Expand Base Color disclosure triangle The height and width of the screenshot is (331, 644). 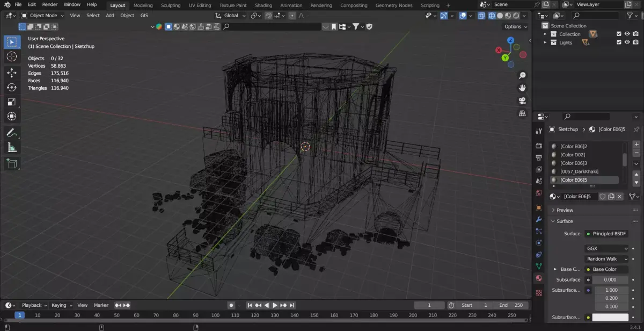(x=555, y=269)
